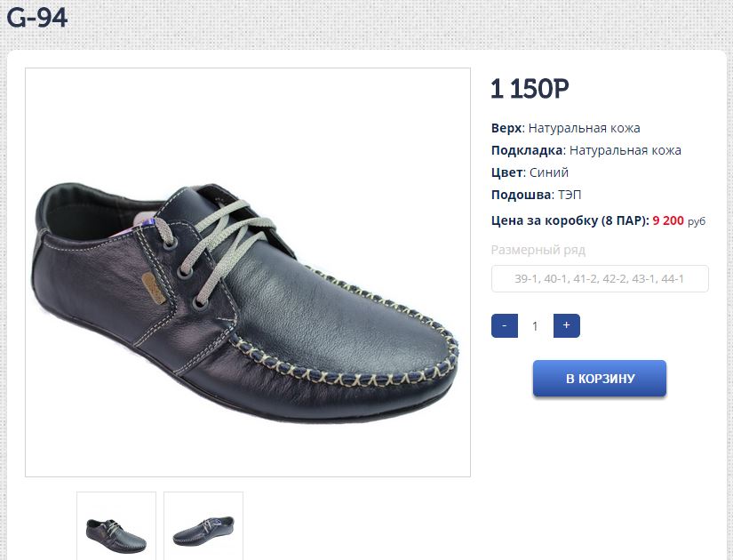Click the Подкладка label
The width and height of the screenshot is (733, 560).
[527, 150]
